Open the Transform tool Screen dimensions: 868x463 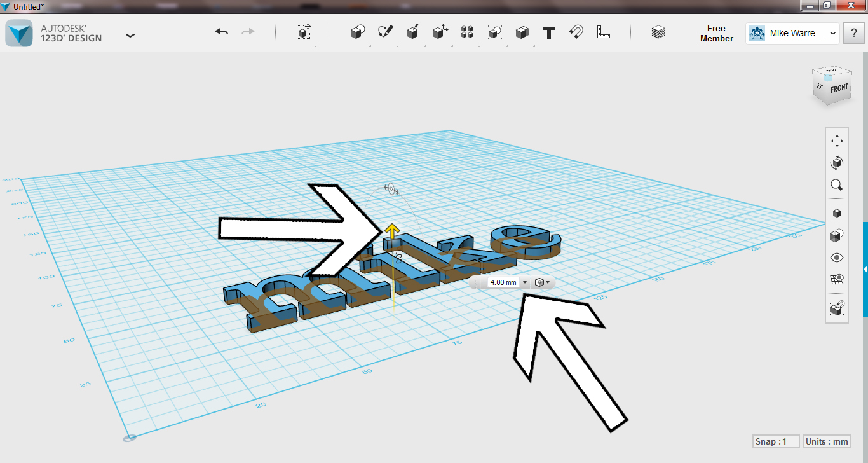[304, 32]
